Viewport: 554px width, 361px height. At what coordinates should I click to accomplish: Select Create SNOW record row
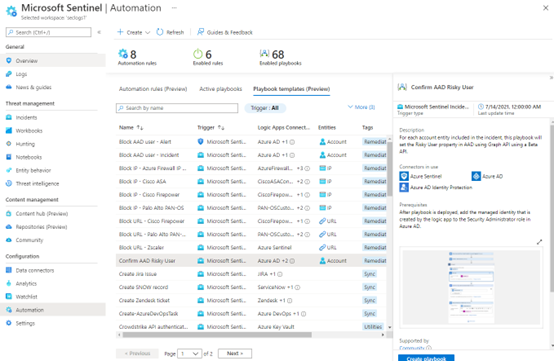pyautogui.click(x=252, y=287)
